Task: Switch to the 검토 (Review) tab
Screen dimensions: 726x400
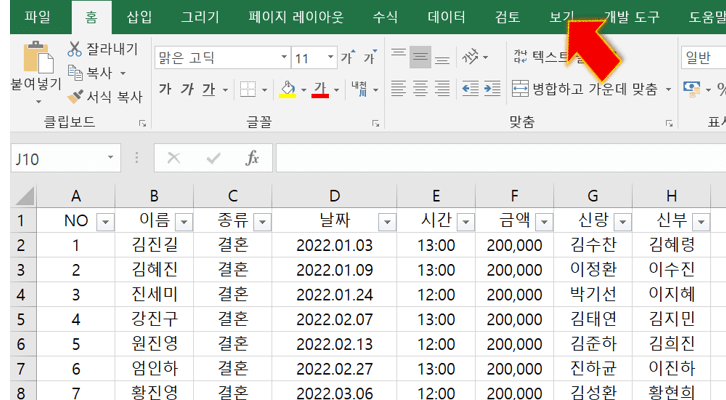Action: (507, 17)
